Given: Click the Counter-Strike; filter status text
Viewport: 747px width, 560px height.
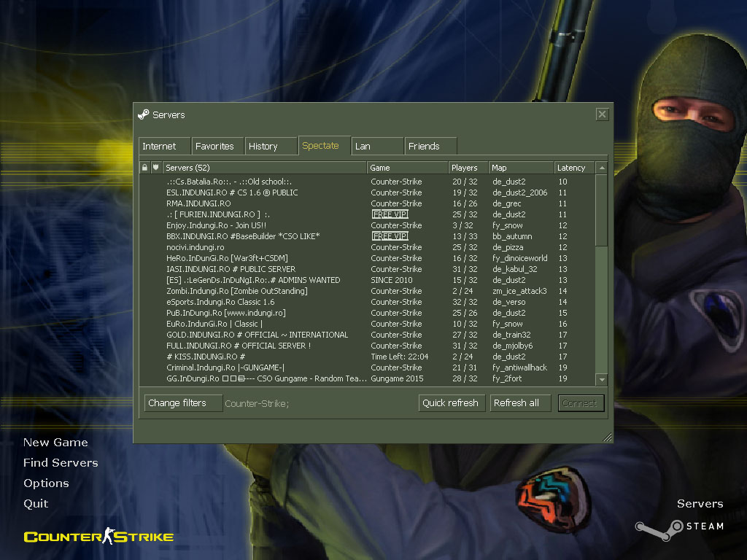Looking at the screenshot, I should click(x=257, y=404).
